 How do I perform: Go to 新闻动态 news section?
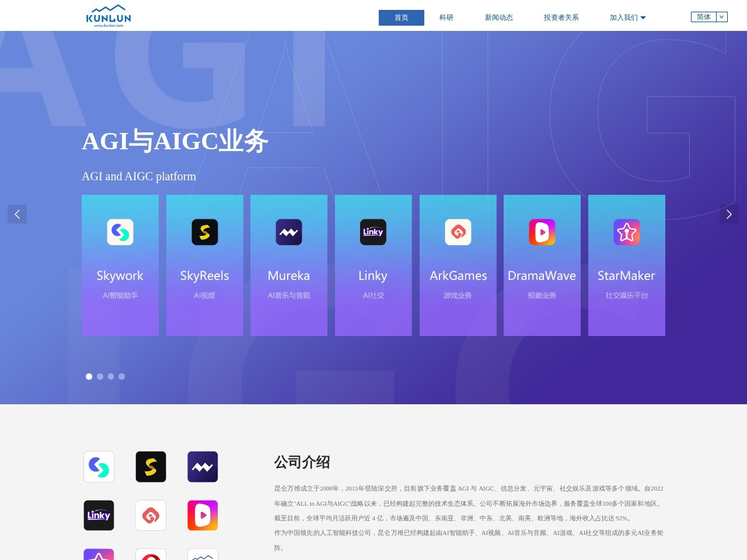(499, 17)
